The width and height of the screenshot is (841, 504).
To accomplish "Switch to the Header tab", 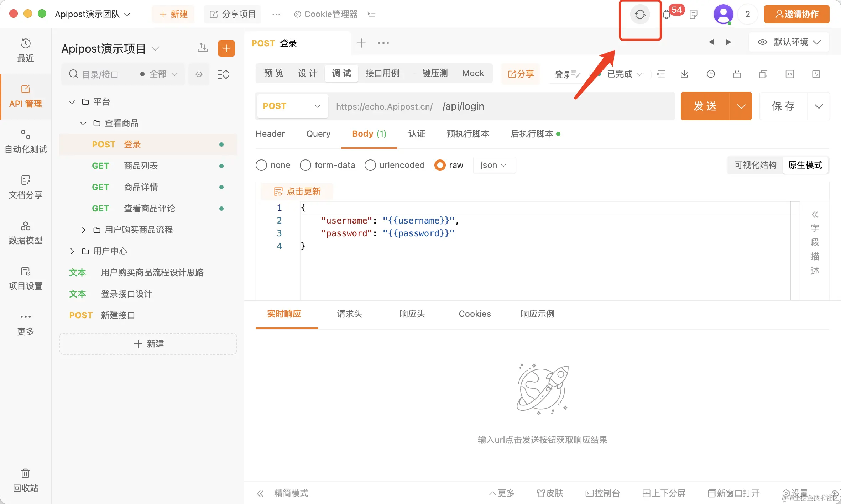I will coord(270,134).
